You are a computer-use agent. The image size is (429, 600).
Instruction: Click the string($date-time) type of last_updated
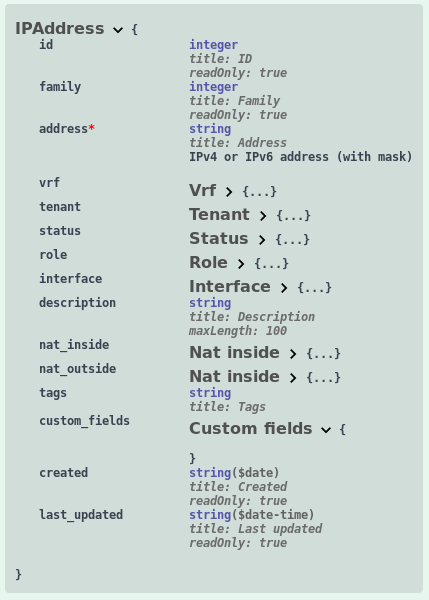(252, 515)
